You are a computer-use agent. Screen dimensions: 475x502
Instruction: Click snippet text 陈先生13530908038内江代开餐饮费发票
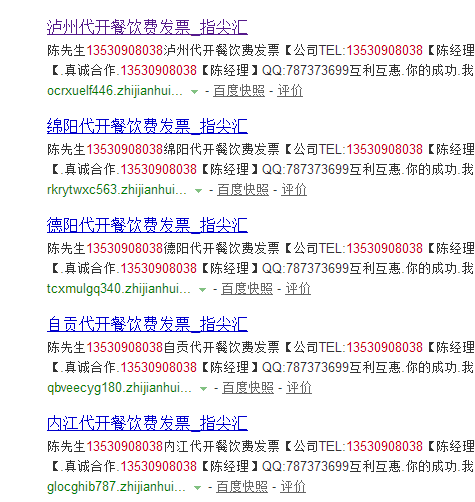pos(163,446)
